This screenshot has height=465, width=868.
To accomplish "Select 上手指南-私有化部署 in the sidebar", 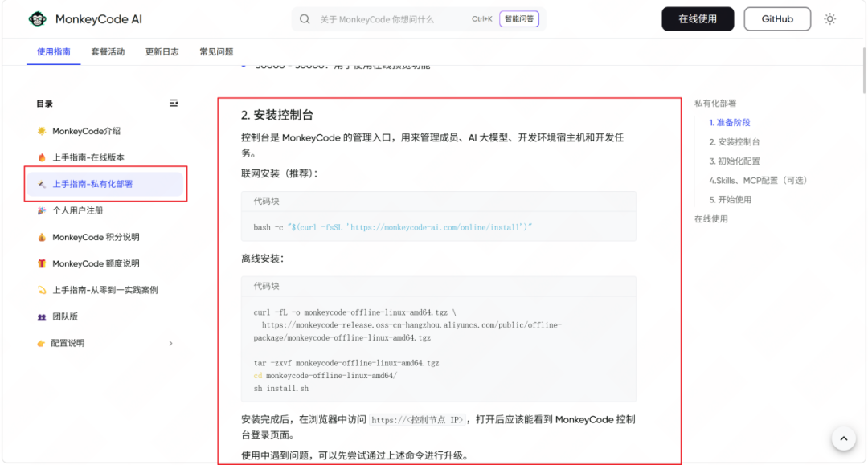I will coord(104,184).
